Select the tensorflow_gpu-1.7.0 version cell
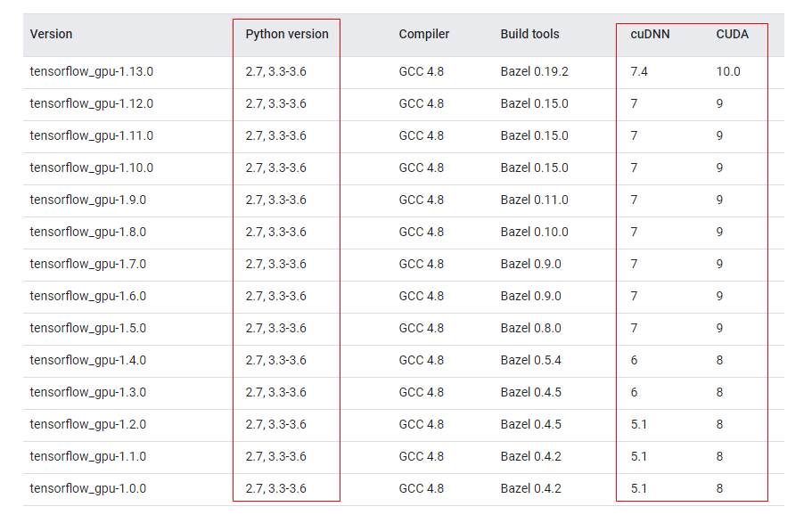Screen dimensions: 812x523 (88, 264)
